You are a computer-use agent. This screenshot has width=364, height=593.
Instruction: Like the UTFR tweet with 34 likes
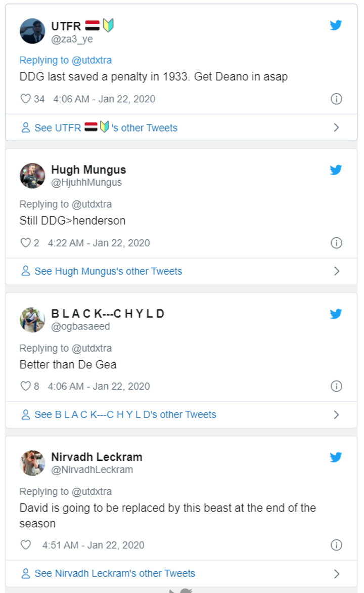[25, 99]
